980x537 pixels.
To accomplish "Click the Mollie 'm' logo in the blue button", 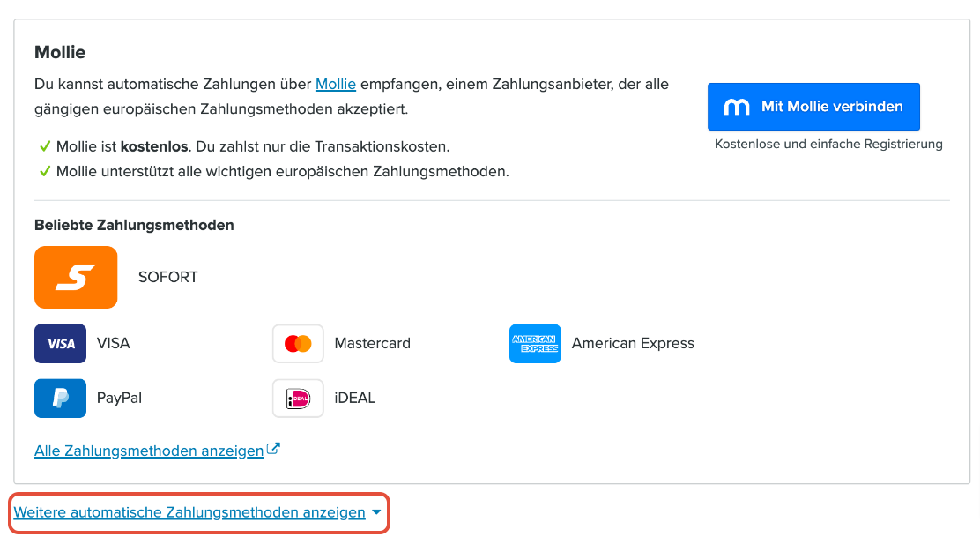I will pyautogui.click(x=736, y=107).
